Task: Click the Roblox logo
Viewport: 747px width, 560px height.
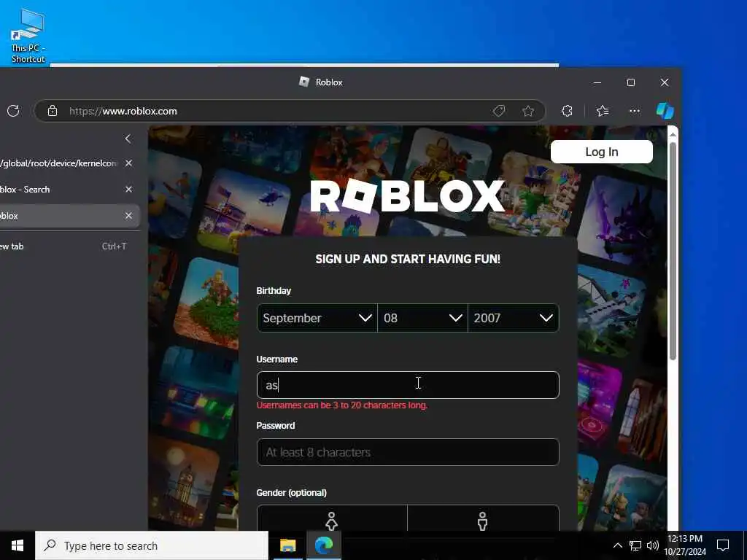Action: click(x=408, y=195)
